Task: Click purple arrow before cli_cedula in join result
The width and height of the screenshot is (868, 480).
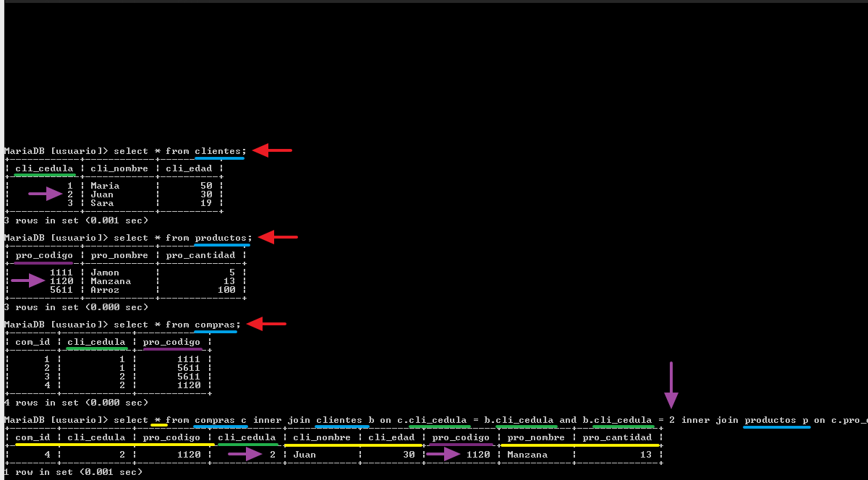Action: tap(244, 454)
